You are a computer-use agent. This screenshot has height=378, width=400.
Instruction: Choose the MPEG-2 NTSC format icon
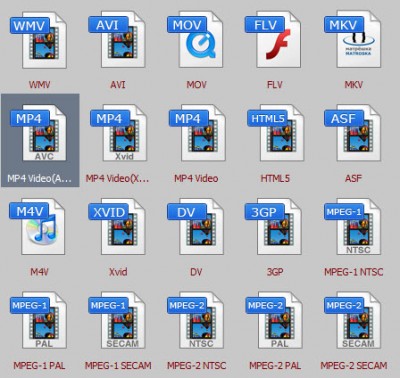(196, 321)
